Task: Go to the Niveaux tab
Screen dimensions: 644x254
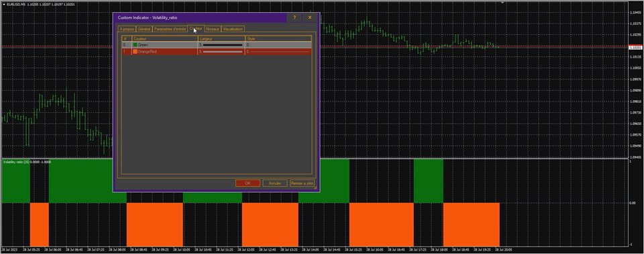Action: click(x=213, y=29)
